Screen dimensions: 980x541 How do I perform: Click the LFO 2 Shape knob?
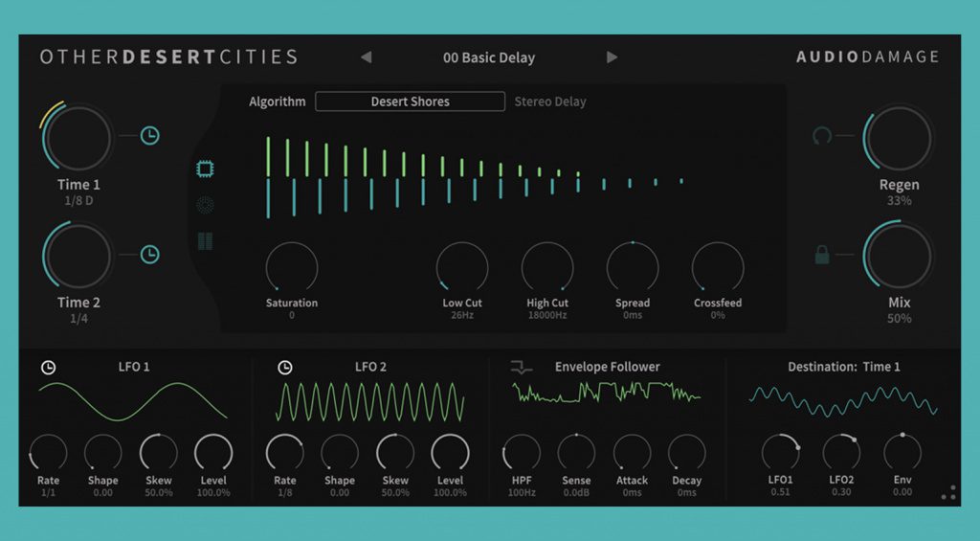click(x=340, y=453)
